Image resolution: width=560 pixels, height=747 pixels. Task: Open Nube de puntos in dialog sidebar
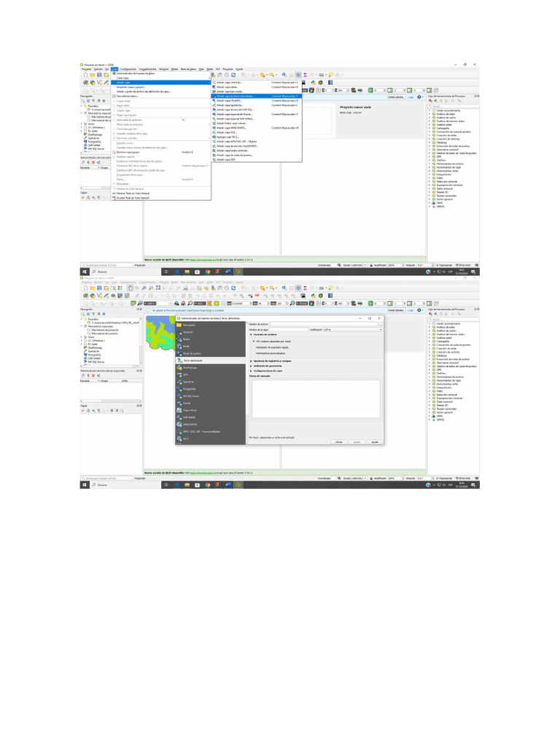211,354
